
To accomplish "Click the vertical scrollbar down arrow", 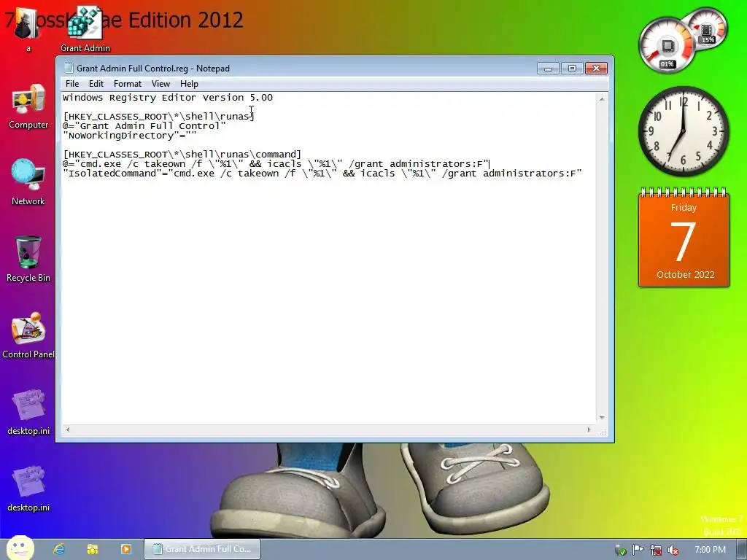I will click(x=602, y=418).
